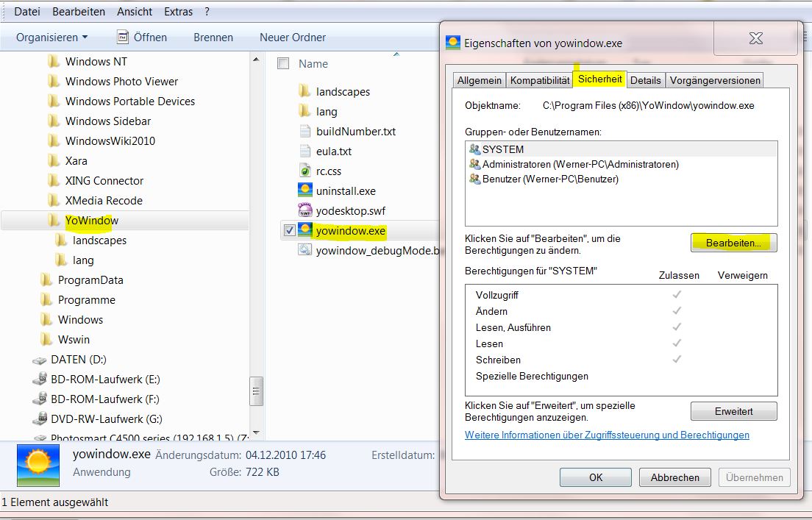This screenshot has width=812, height=520.
Task: Tick the select-all checkbox beside Name
Action: click(x=283, y=64)
